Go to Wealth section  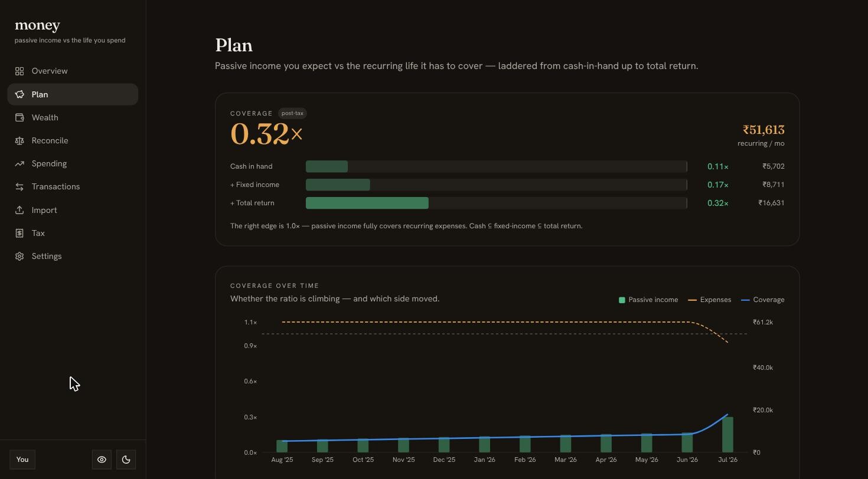pyautogui.click(x=73, y=117)
